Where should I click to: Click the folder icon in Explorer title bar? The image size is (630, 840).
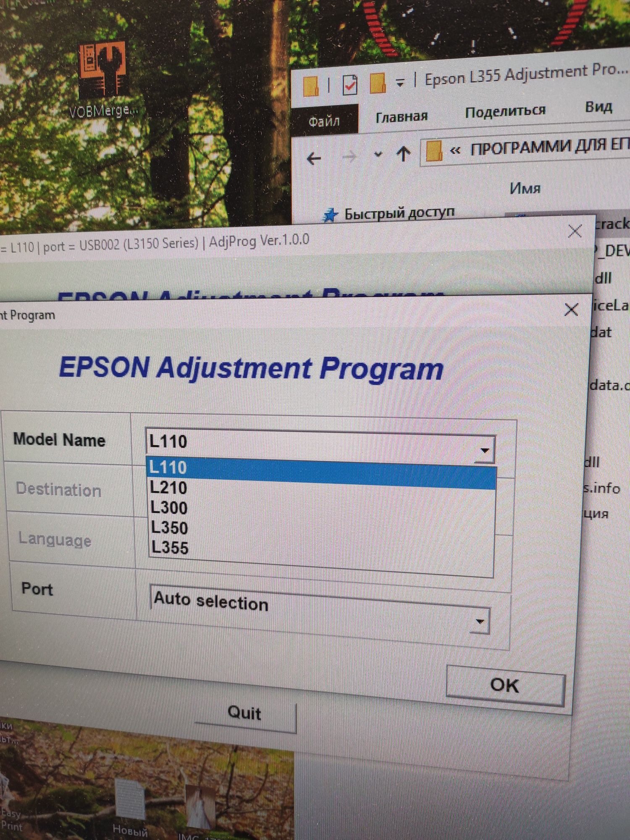pyautogui.click(x=311, y=86)
